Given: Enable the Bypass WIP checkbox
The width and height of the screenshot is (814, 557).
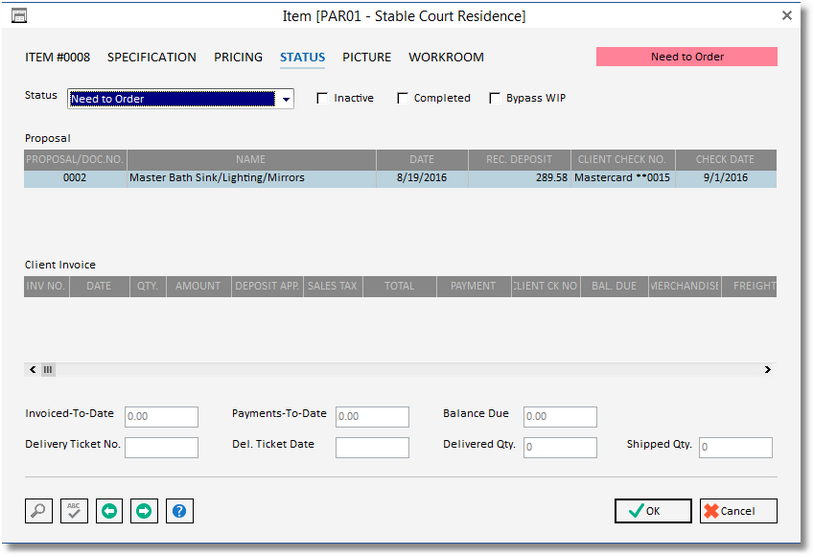Looking at the screenshot, I should (495, 98).
